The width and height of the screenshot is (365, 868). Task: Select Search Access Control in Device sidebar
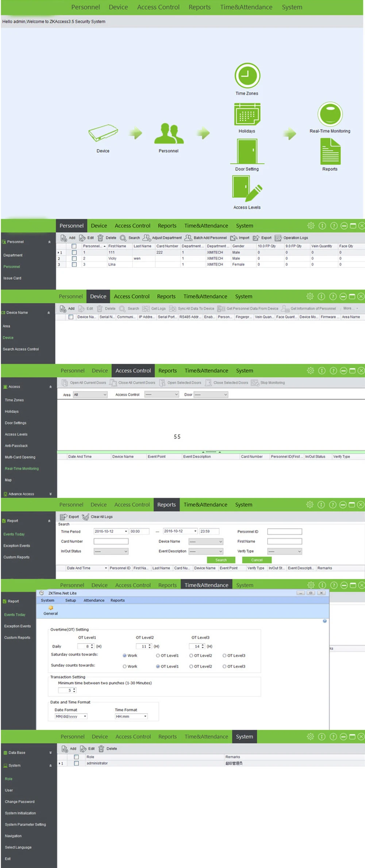point(21,349)
